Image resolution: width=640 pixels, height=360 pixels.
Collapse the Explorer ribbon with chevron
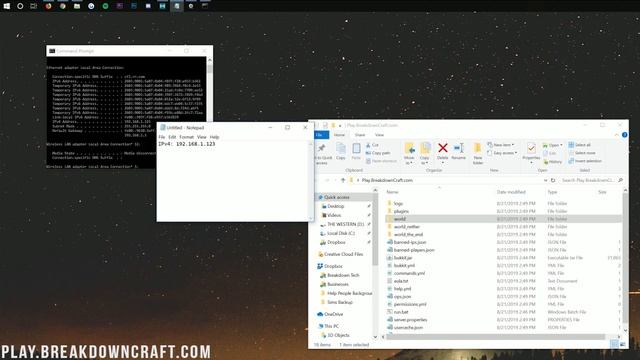click(x=616, y=135)
